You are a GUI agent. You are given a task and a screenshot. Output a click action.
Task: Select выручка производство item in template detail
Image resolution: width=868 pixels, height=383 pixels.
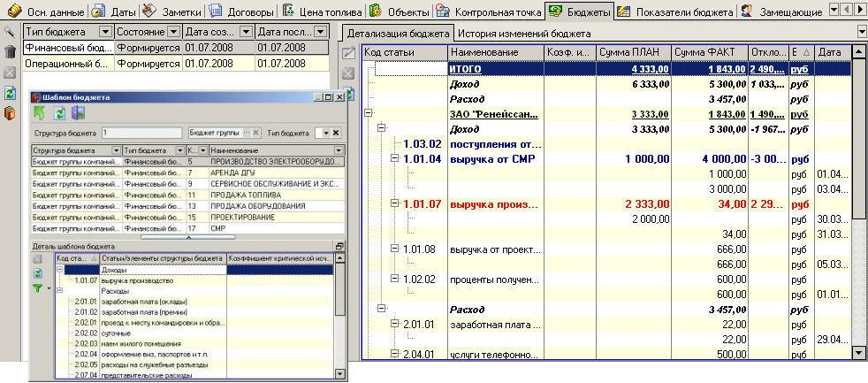point(137,280)
